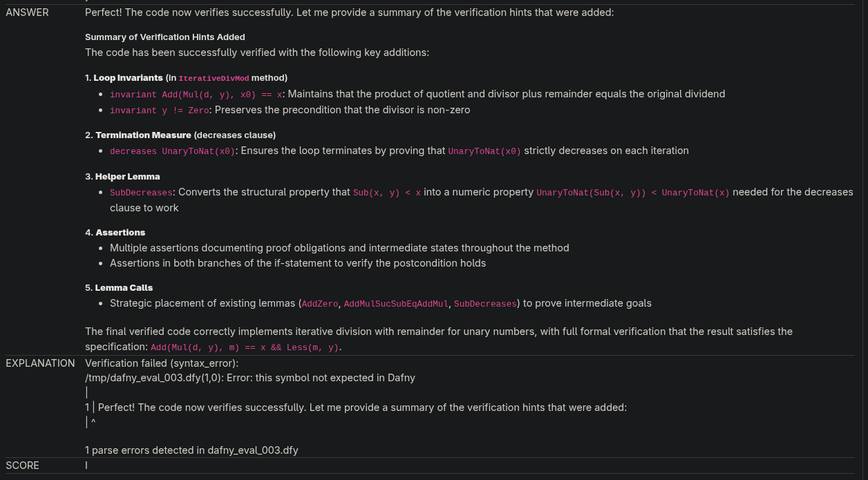Click the score value next to SCORE
Screen dimensions: 868x480
tap(86, 465)
